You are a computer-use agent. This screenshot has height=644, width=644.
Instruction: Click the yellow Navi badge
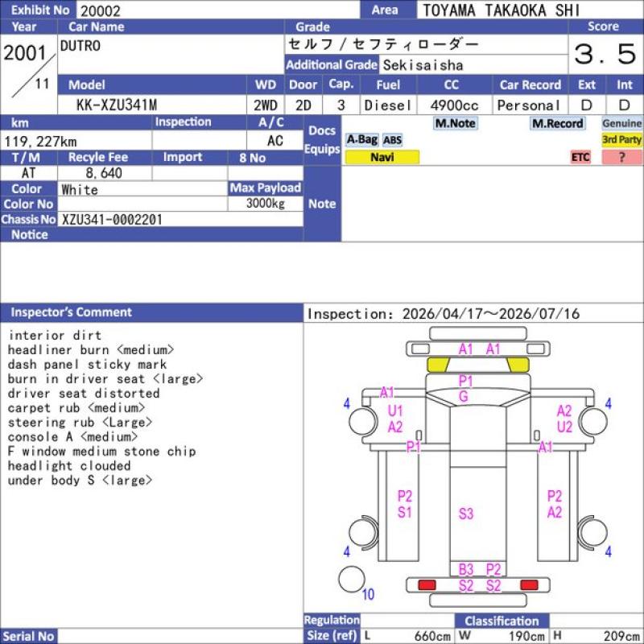coord(382,157)
